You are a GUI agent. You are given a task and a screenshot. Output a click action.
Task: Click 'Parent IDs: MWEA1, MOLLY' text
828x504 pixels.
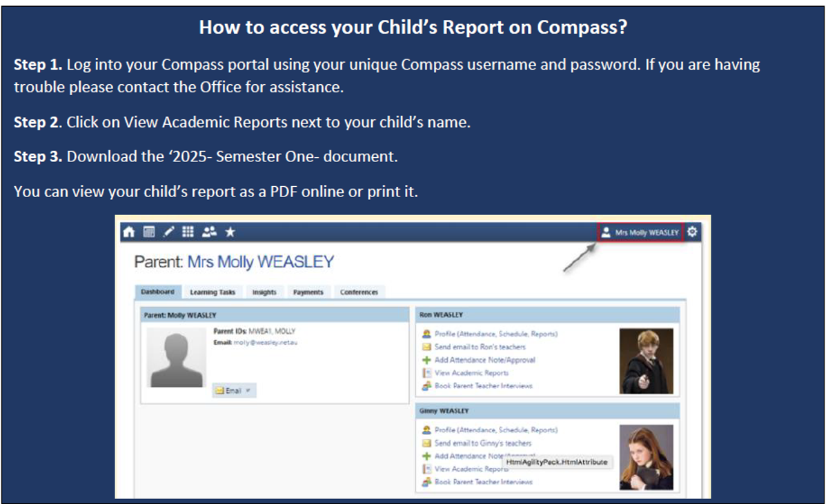coord(255,332)
